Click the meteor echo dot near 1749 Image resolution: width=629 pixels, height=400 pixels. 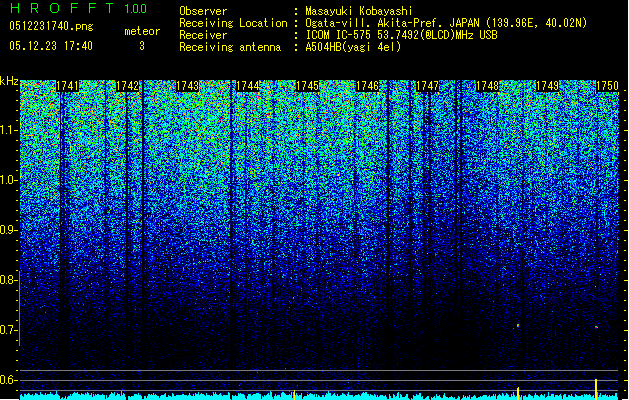518,325
